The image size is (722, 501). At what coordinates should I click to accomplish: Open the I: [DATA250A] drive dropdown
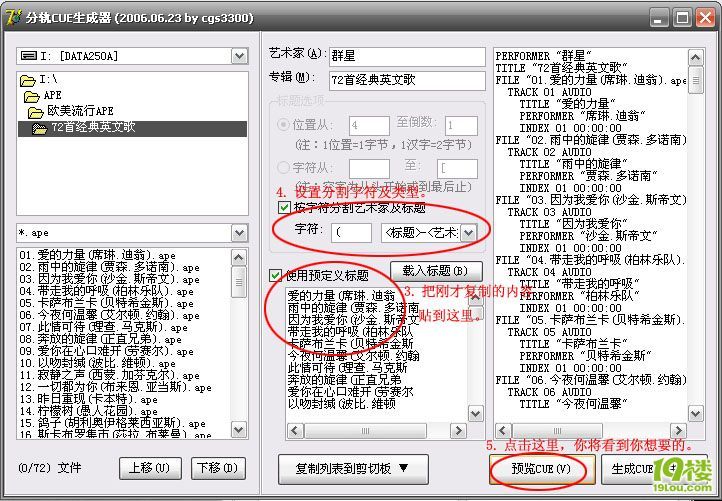239,56
